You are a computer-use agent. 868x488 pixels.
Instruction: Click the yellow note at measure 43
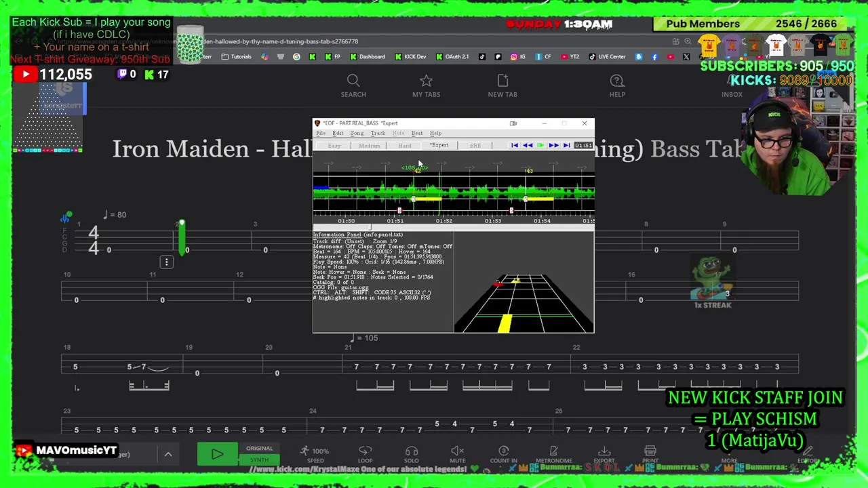(540, 199)
